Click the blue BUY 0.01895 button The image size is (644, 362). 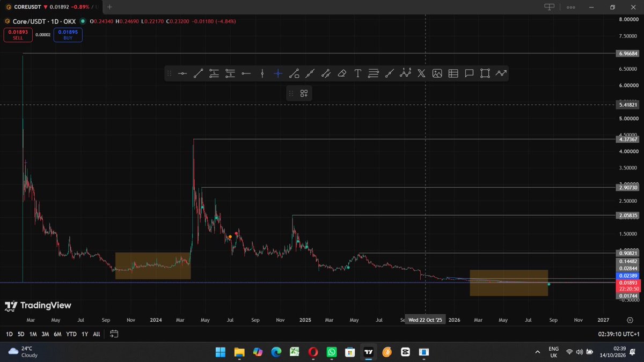tap(68, 35)
